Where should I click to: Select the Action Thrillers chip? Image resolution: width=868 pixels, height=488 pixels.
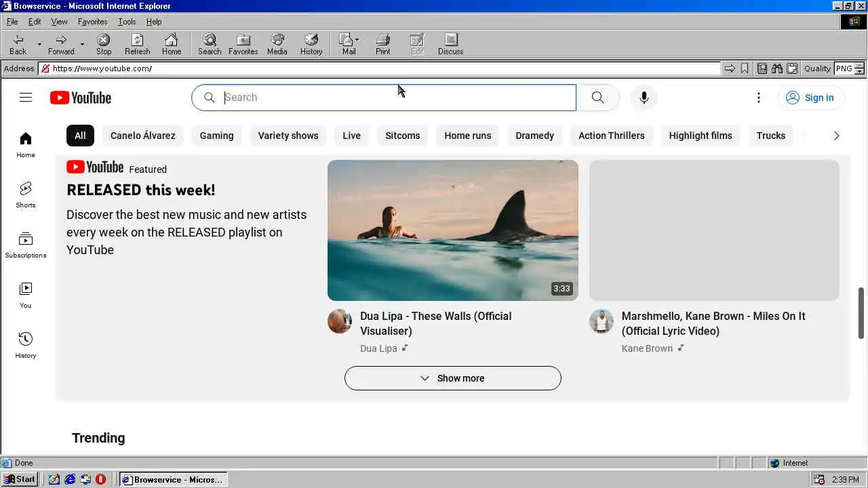pyautogui.click(x=612, y=136)
